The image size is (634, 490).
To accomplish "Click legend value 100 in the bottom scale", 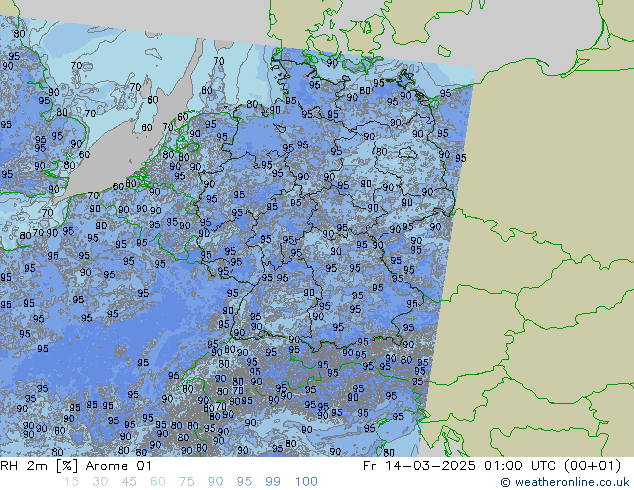I will 306,482.
